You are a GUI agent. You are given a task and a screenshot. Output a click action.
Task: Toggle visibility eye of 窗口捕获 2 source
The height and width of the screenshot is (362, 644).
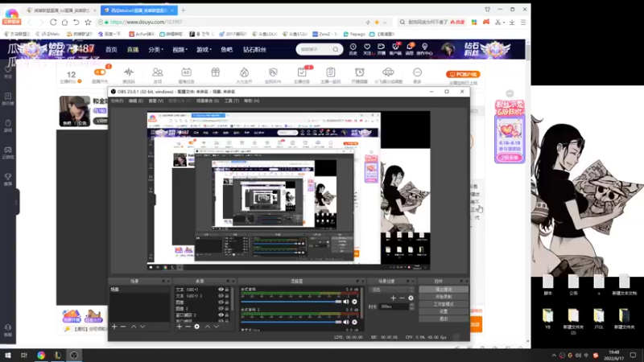tap(221, 315)
